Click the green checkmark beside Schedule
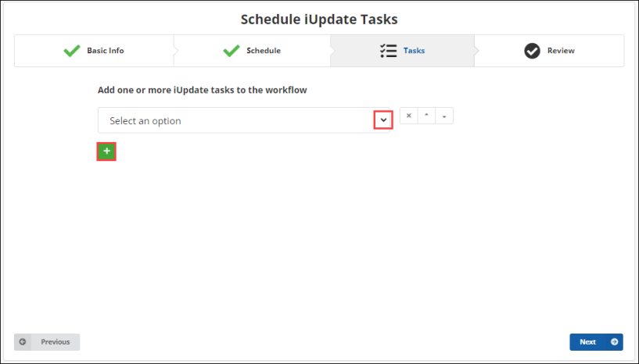The height and width of the screenshot is (364, 639). [x=232, y=51]
